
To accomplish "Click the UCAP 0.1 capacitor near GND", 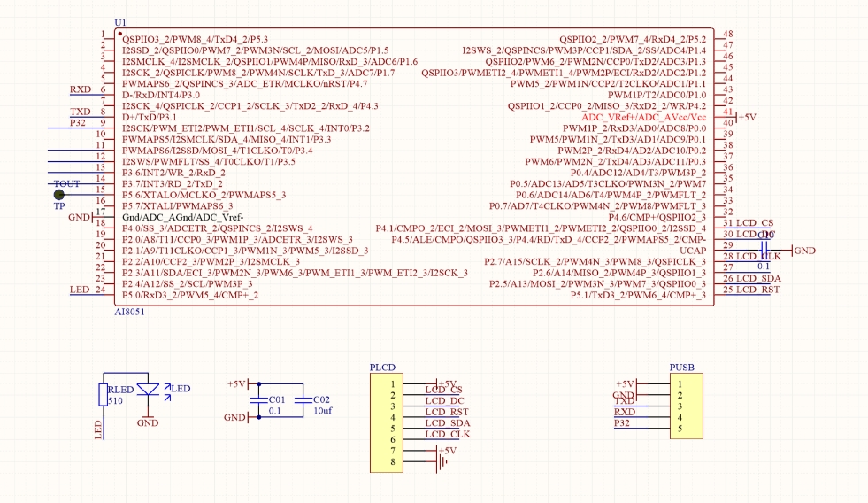I will click(x=765, y=251).
